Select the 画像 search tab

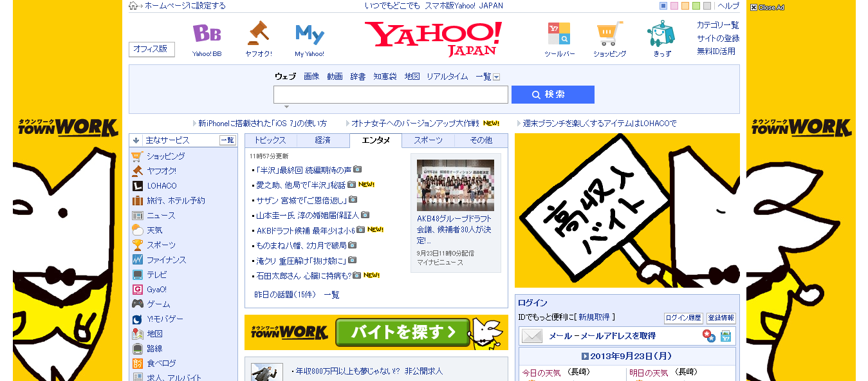tap(311, 77)
